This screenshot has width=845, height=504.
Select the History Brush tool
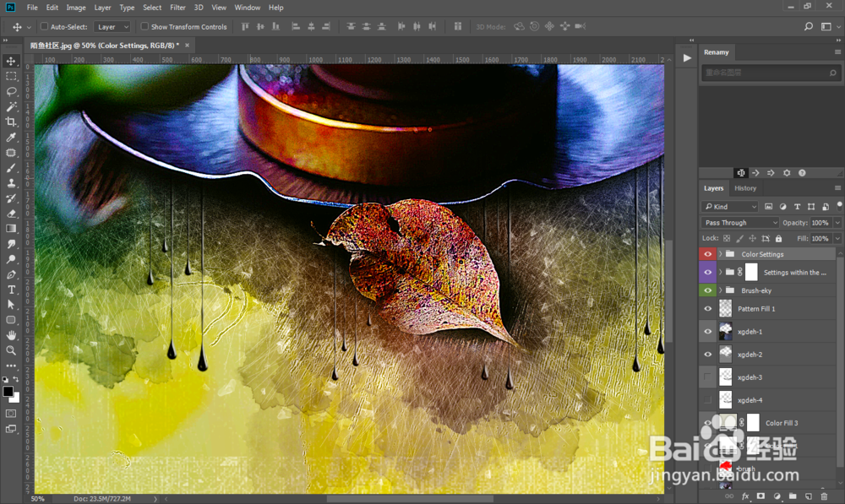pos(11,198)
